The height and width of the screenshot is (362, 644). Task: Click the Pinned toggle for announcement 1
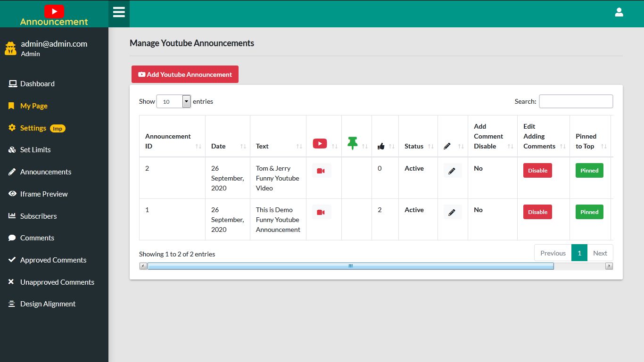point(589,212)
